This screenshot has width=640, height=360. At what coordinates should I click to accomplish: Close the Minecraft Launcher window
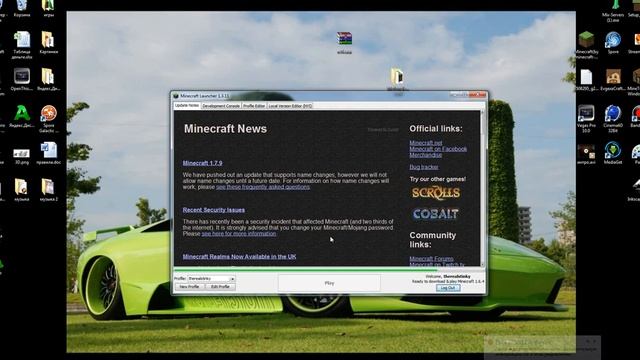(478, 95)
